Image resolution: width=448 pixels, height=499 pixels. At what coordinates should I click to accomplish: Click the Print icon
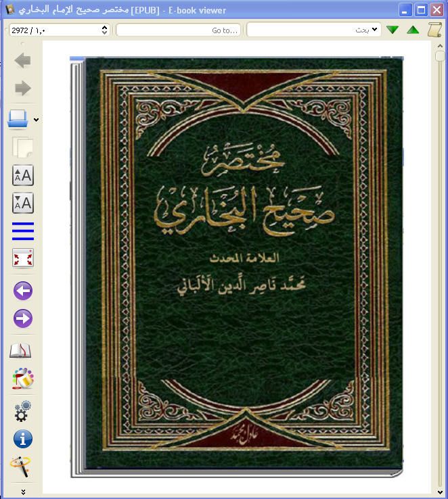18,120
